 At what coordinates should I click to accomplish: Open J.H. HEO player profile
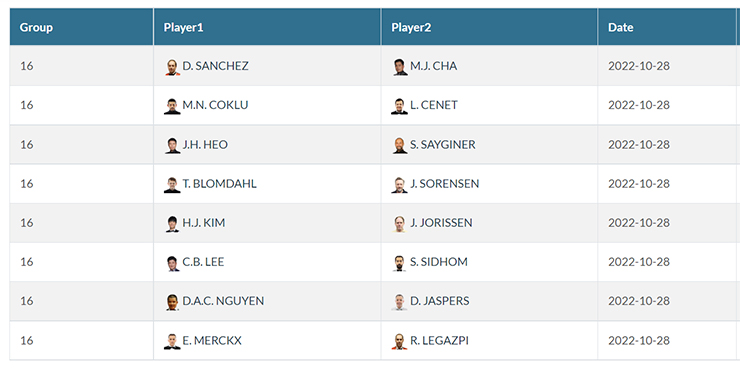205,144
